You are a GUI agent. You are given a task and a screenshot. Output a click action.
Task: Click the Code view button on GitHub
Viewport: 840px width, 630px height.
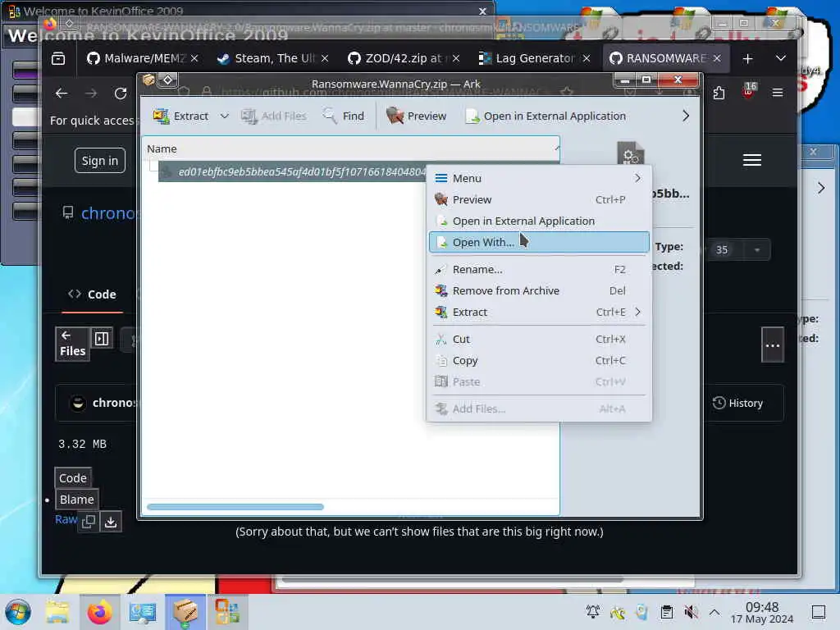73,478
